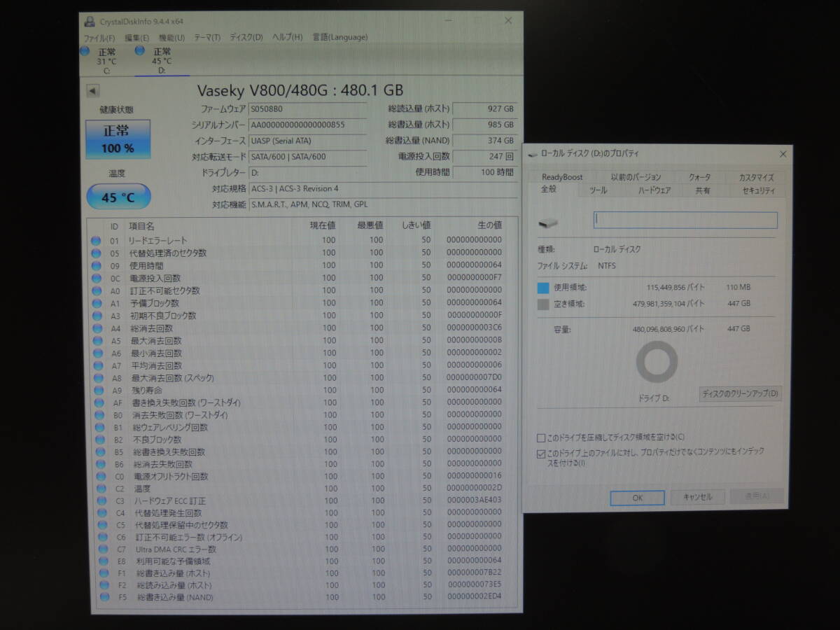This screenshot has height=630, width=840.
Task: Click status circle of row A4 総消去回数
Action: [x=97, y=328]
